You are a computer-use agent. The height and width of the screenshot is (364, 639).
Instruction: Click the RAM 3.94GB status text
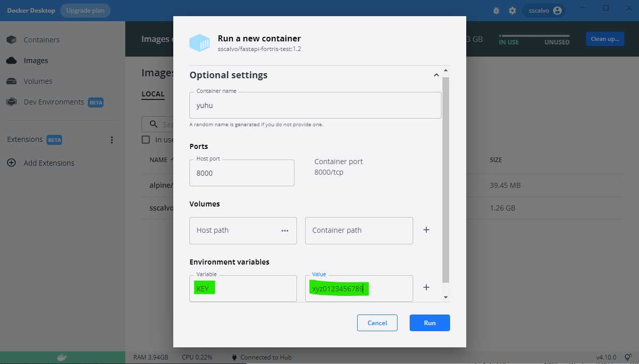pyautogui.click(x=151, y=357)
